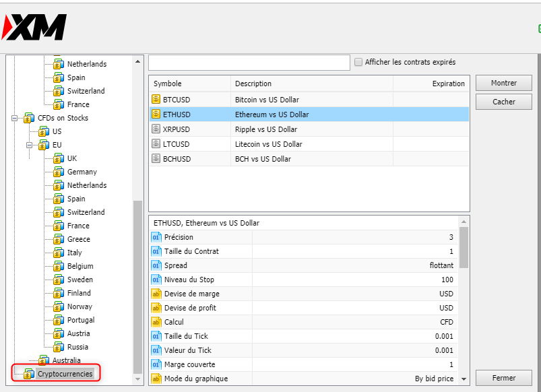The width and height of the screenshot is (541, 392).
Task: Click the Fermer button
Action: point(503,379)
